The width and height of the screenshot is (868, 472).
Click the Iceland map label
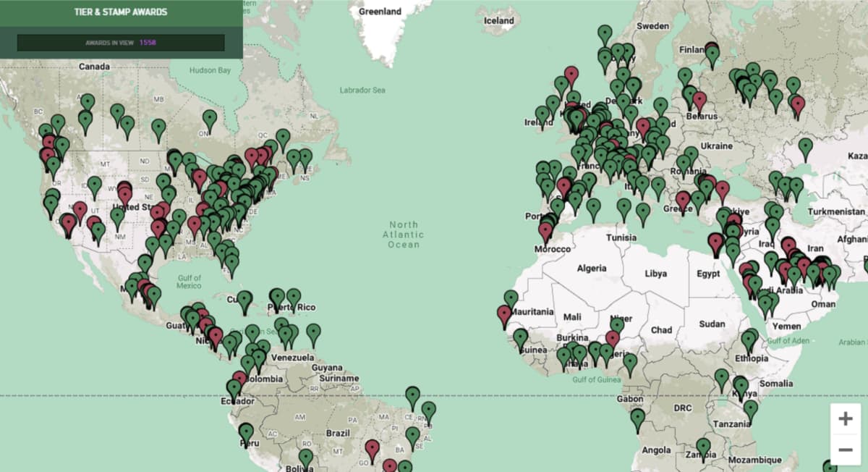(499, 21)
